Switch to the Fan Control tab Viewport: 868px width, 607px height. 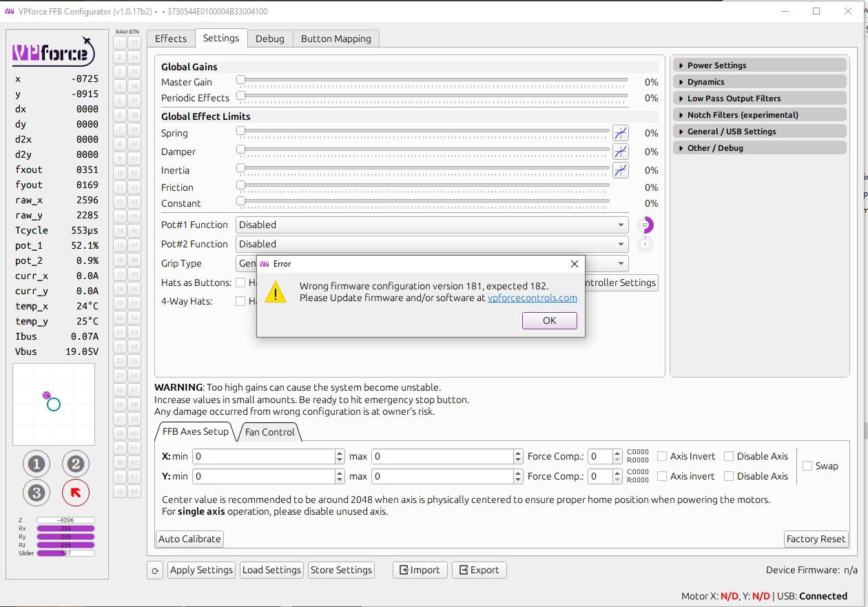tap(269, 432)
